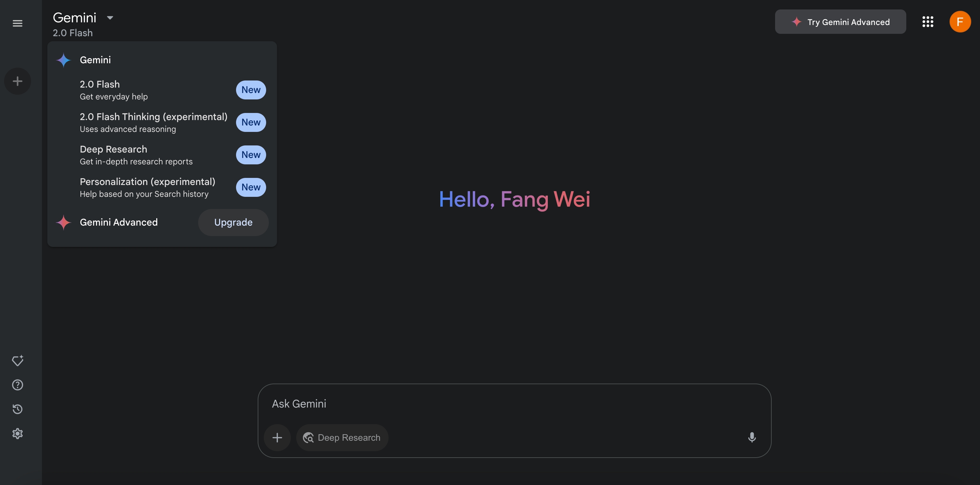Click Upgrade button for Gemini Advanced

[233, 222]
